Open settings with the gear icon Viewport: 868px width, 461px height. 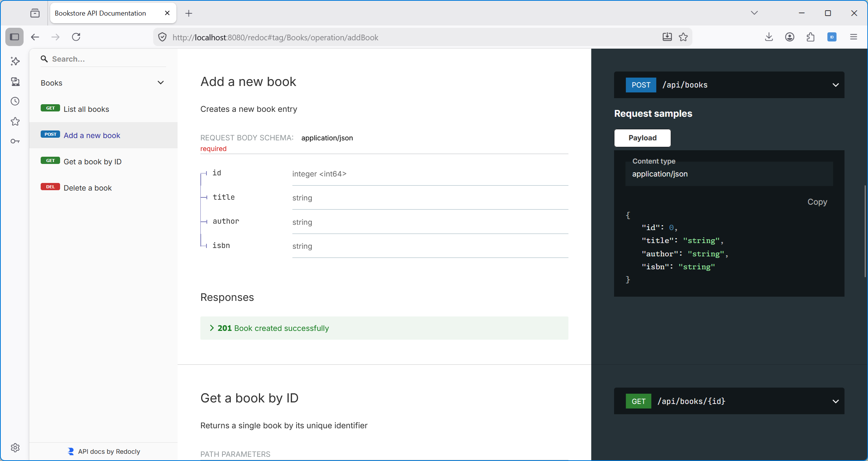coord(15,448)
